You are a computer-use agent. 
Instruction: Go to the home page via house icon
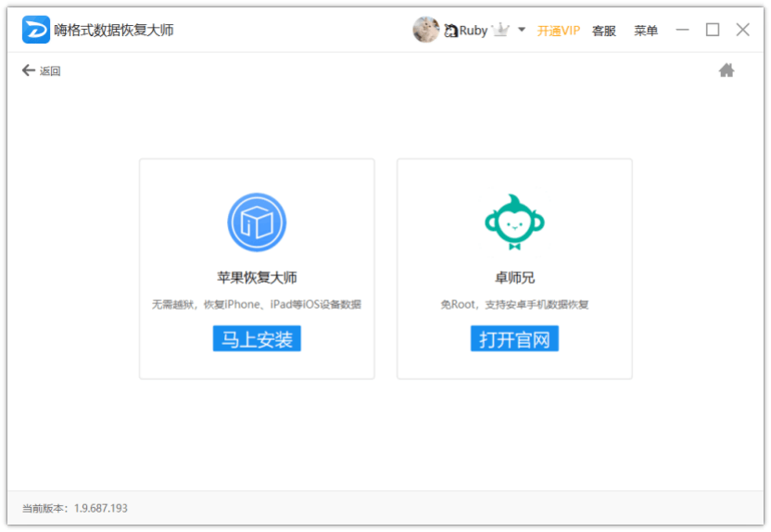point(727,70)
